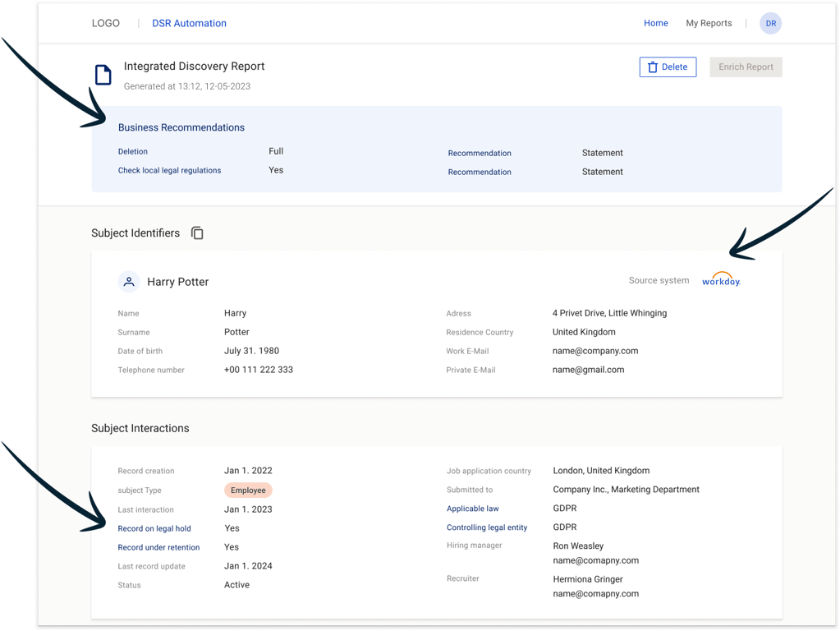The width and height of the screenshot is (840, 631).
Task: Select the Employee subject type tag
Action: pos(248,491)
